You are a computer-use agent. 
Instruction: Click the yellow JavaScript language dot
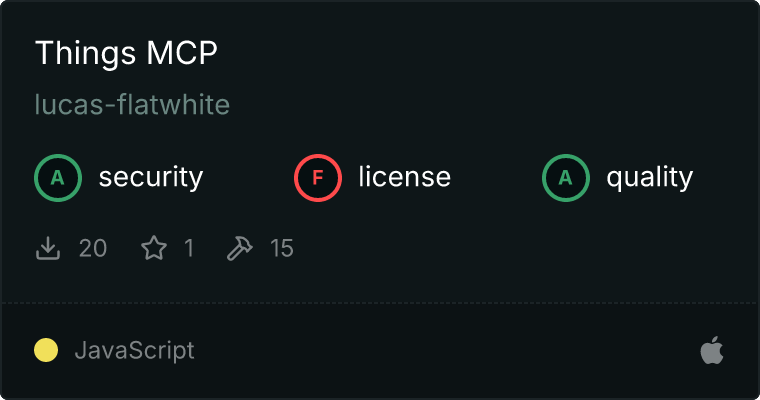pyautogui.click(x=46, y=350)
